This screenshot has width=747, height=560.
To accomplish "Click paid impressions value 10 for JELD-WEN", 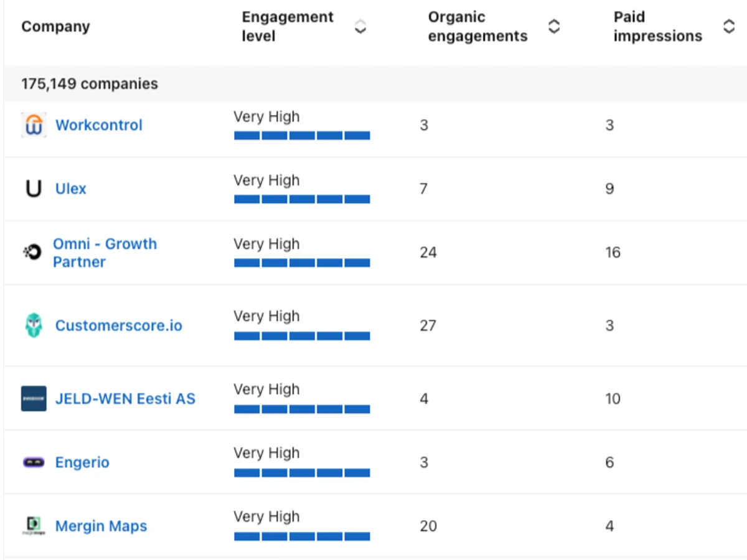I will pos(613,399).
